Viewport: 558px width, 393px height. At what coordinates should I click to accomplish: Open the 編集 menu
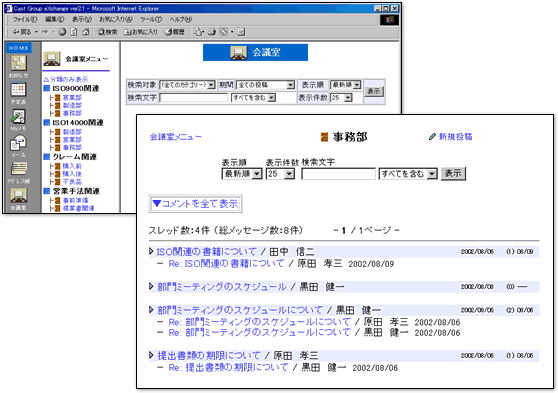(54, 19)
